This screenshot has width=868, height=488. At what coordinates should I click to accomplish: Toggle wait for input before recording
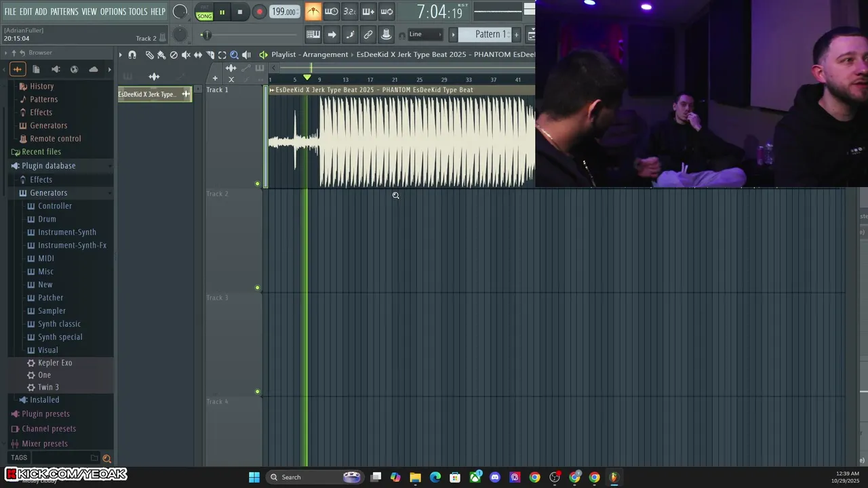(x=332, y=12)
